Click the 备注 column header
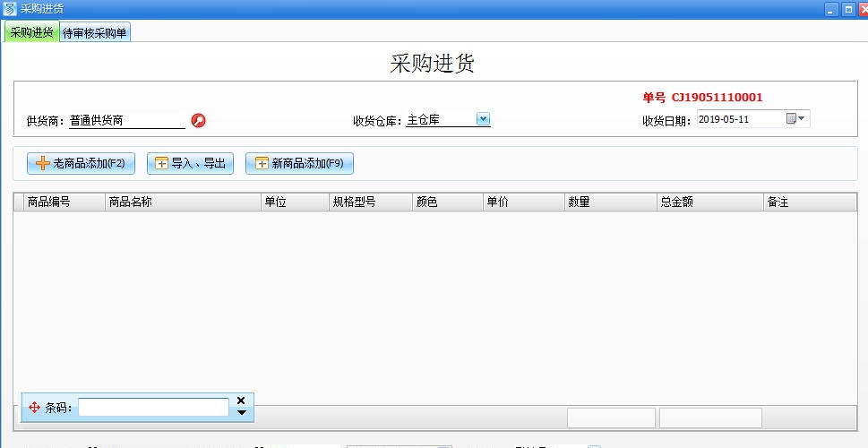The width and height of the screenshot is (868, 448). click(811, 202)
